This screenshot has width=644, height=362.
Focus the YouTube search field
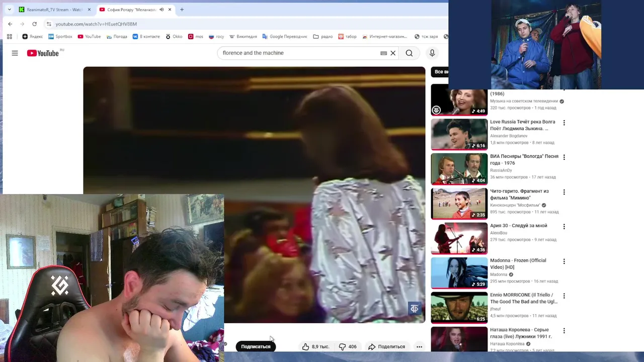point(299,53)
